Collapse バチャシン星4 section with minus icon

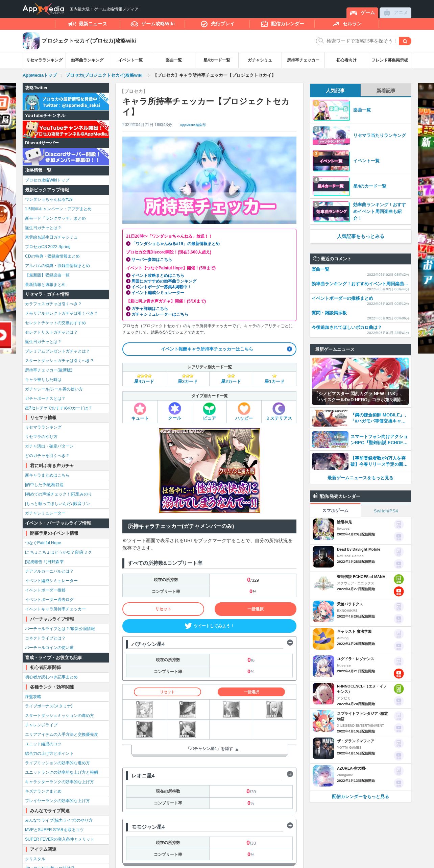tap(290, 643)
